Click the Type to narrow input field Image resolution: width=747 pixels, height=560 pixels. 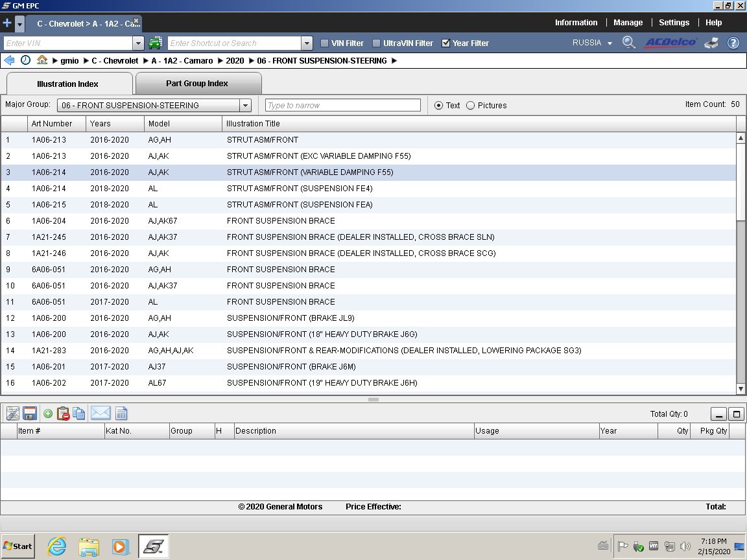[x=343, y=106]
